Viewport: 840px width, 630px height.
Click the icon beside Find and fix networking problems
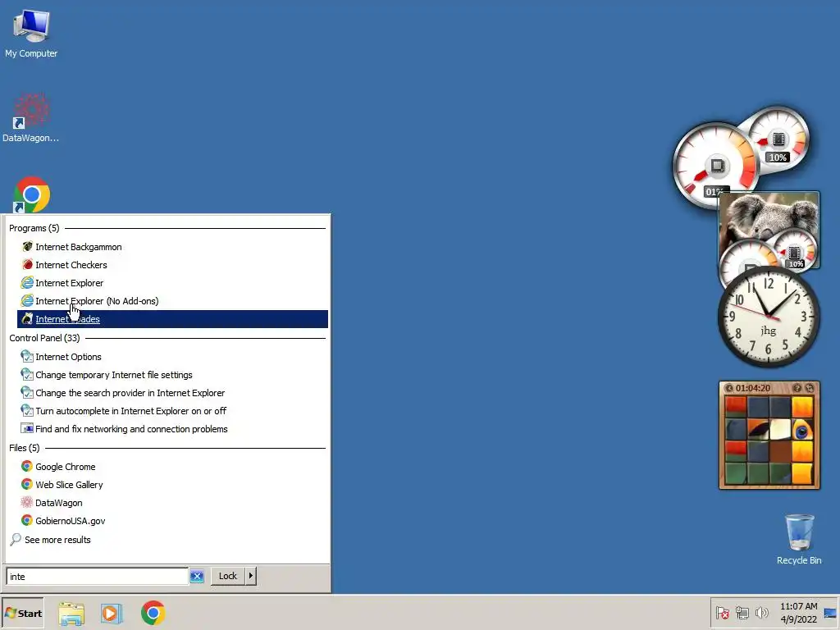click(27, 428)
